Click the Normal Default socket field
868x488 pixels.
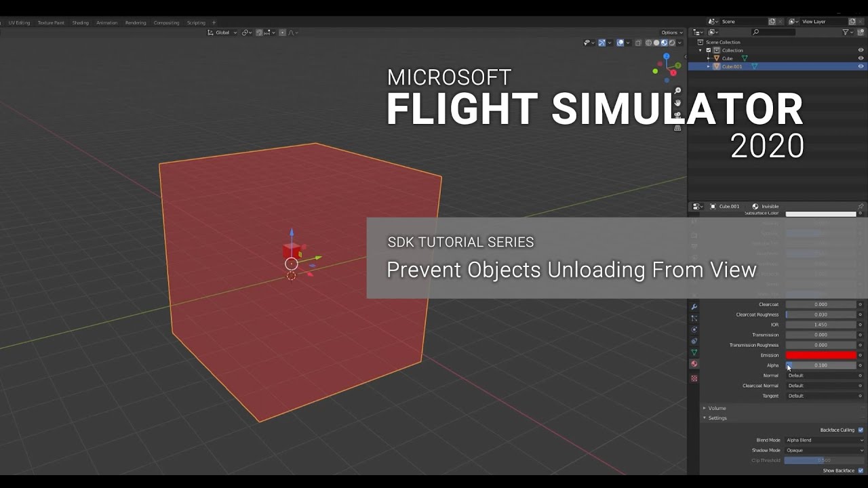[x=821, y=375]
